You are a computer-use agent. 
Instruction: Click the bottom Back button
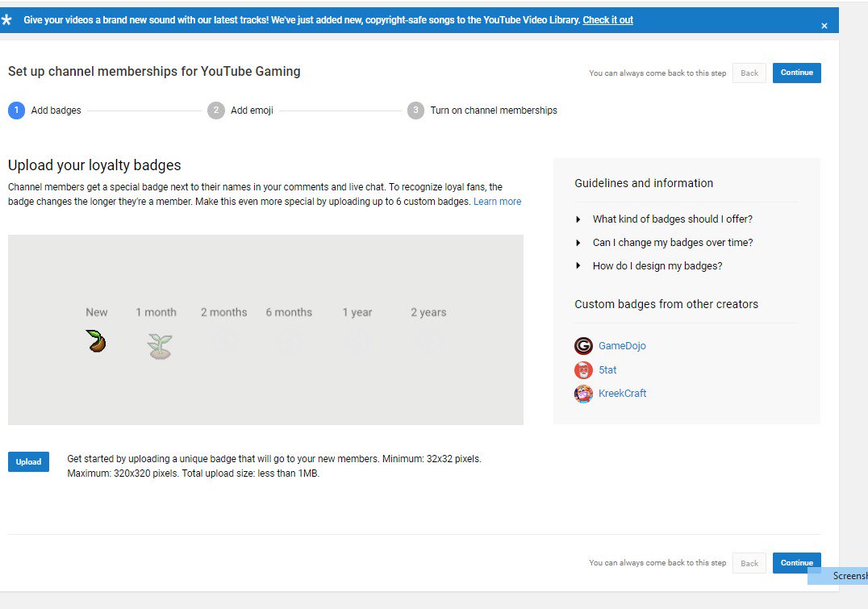749,563
